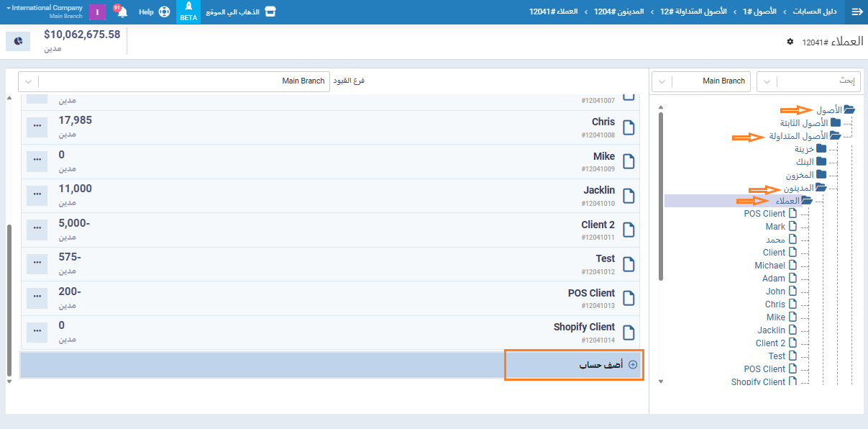This screenshot has height=429, width=868.
Task: Open the فرع القيود Main Branch dropdown
Action: [173, 81]
